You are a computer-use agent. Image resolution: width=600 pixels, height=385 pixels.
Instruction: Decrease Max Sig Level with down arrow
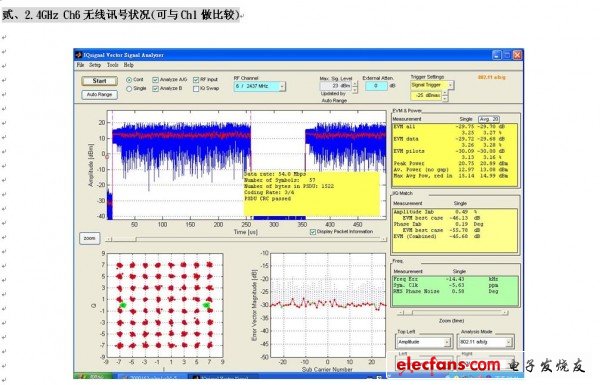point(355,89)
